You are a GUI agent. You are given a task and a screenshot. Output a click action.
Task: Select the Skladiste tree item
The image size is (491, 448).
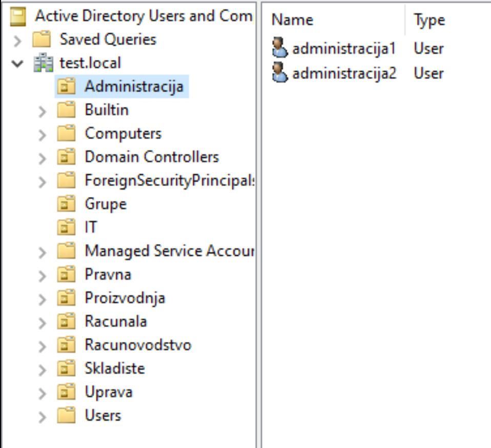pyautogui.click(x=115, y=369)
